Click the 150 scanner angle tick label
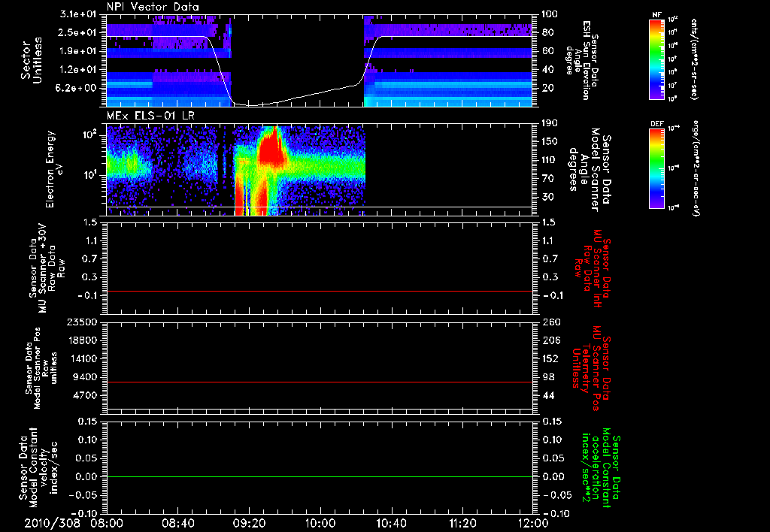 click(x=550, y=142)
